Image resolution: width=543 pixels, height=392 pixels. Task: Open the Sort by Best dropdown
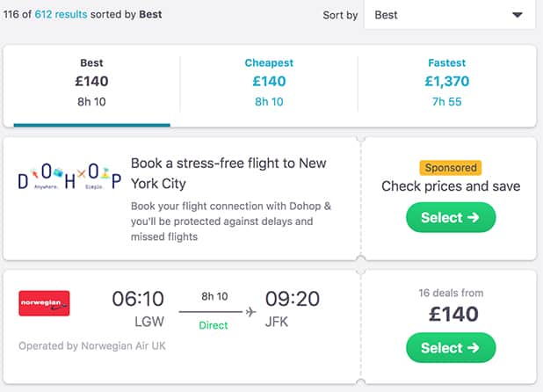pyautogui.click(x=449, y=15)
